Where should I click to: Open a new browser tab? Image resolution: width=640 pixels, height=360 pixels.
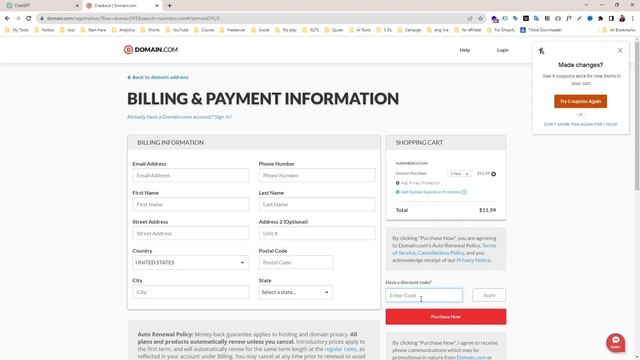click(x=169, y=6)
